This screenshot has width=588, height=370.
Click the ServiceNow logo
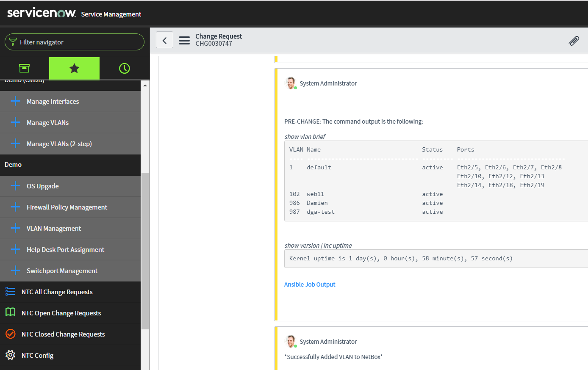click(42, 13)
